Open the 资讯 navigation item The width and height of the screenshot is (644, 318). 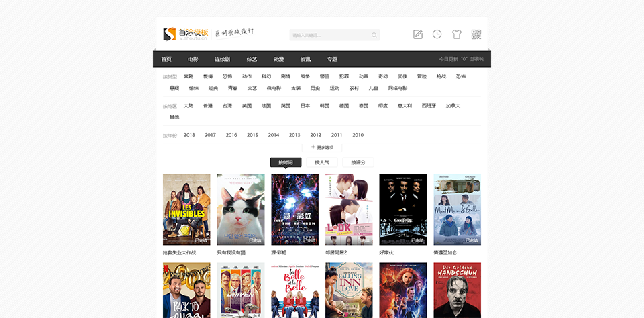coord(306,59)
